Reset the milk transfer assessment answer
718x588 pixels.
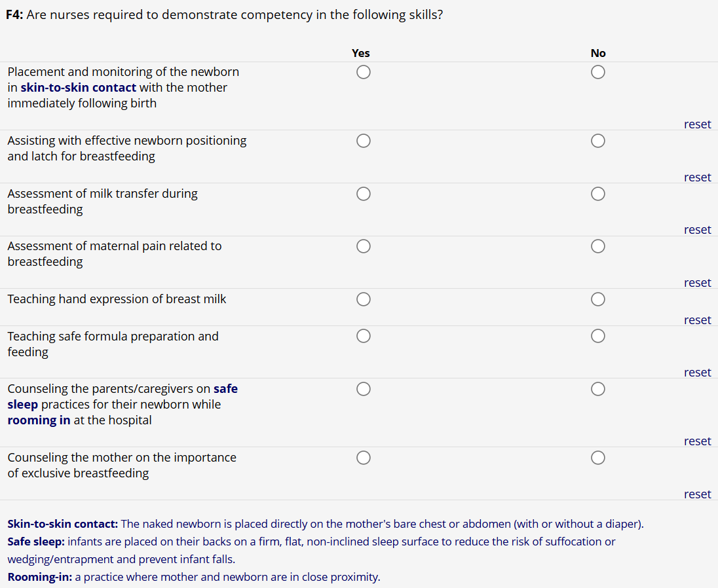697,230
